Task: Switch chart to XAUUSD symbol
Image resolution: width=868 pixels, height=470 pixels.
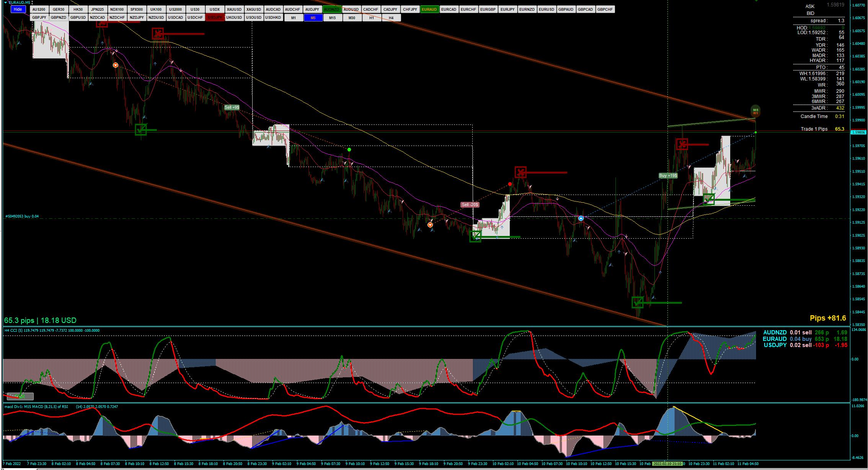Action: click(x=234, y=9)
